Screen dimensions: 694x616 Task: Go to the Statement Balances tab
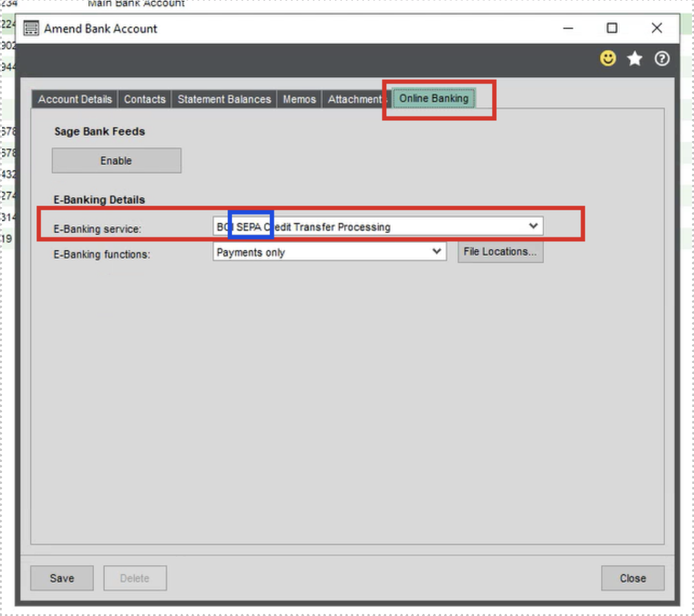[x=224, y=99]
